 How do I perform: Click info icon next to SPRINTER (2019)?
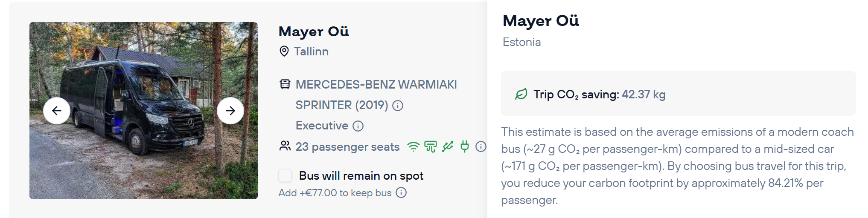click(398, 106)
